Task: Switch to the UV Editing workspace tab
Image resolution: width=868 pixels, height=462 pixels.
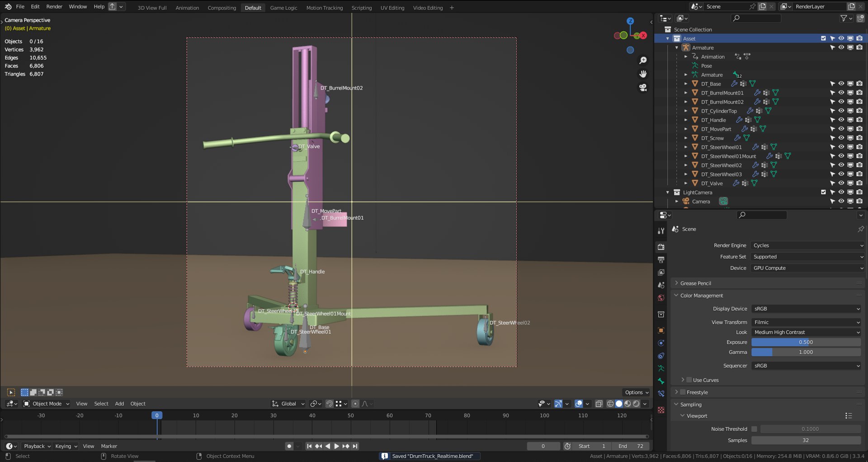Action: click(x=392, y=8)
